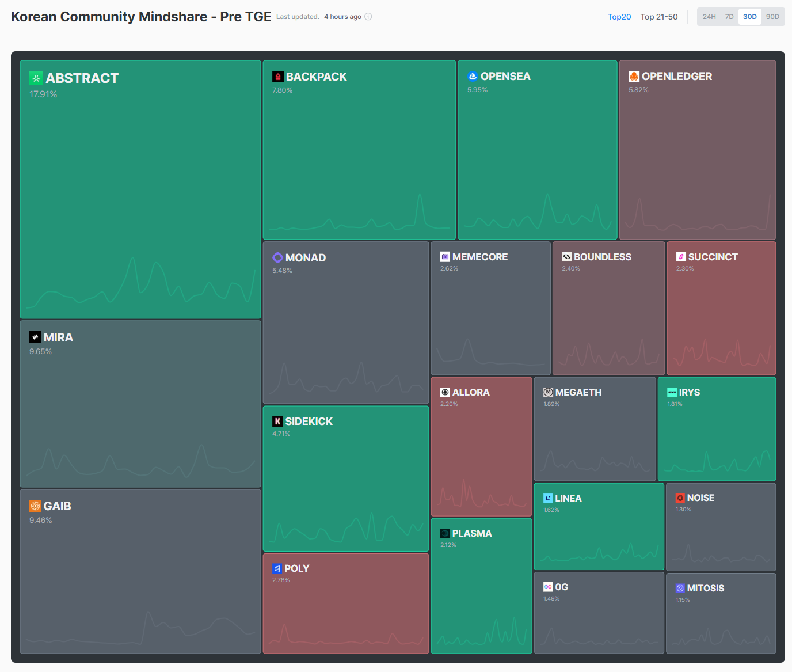Click the Boundless logo icon

[567, 257]
